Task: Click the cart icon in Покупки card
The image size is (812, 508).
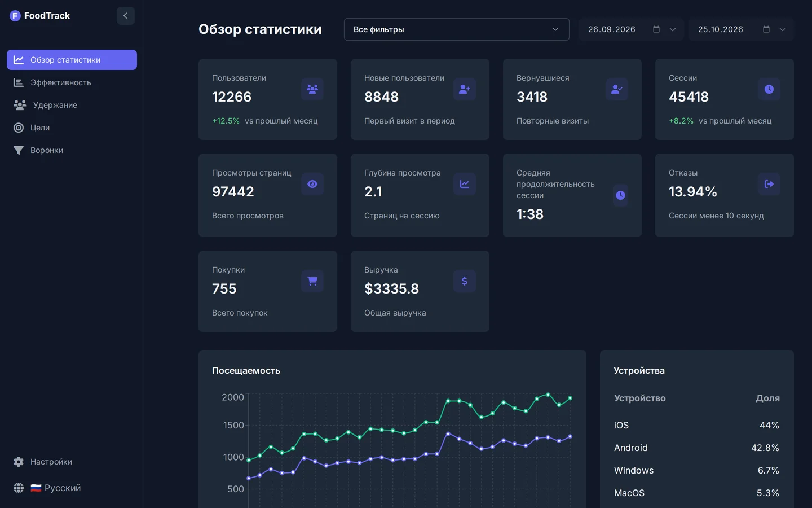Action: pyautogui.click(x=312, y=281)
